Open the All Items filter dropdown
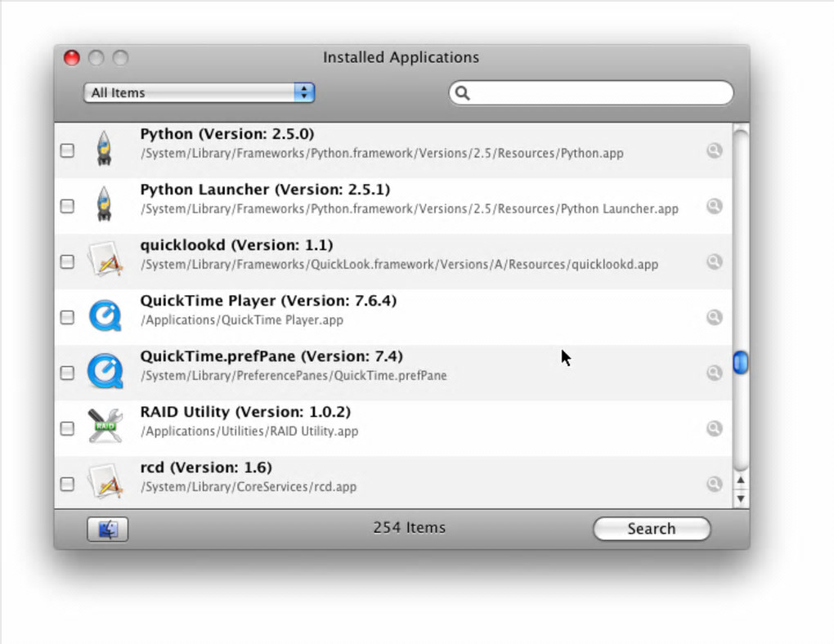The height and width of the screenshot is (644, 834). pos(199,92)
